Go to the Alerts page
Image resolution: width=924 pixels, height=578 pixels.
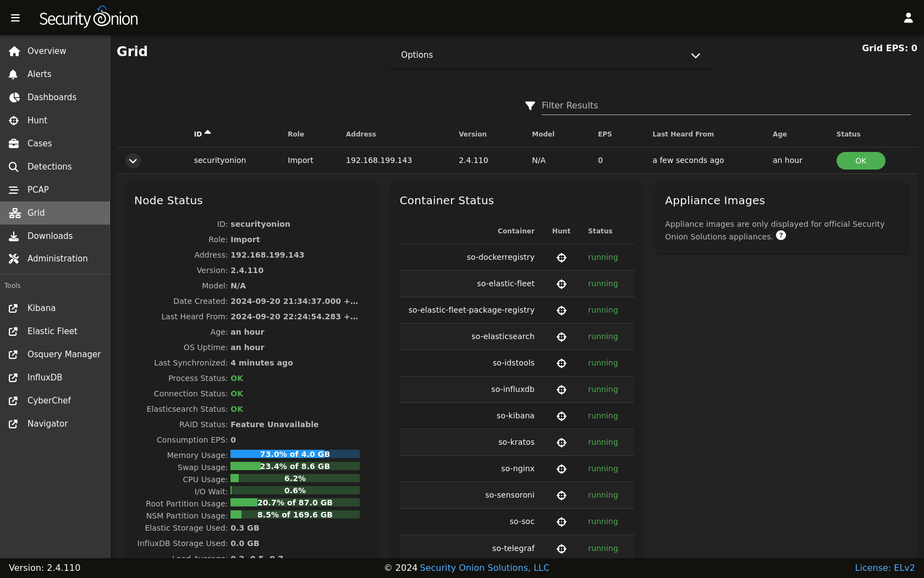pos(55,74)
